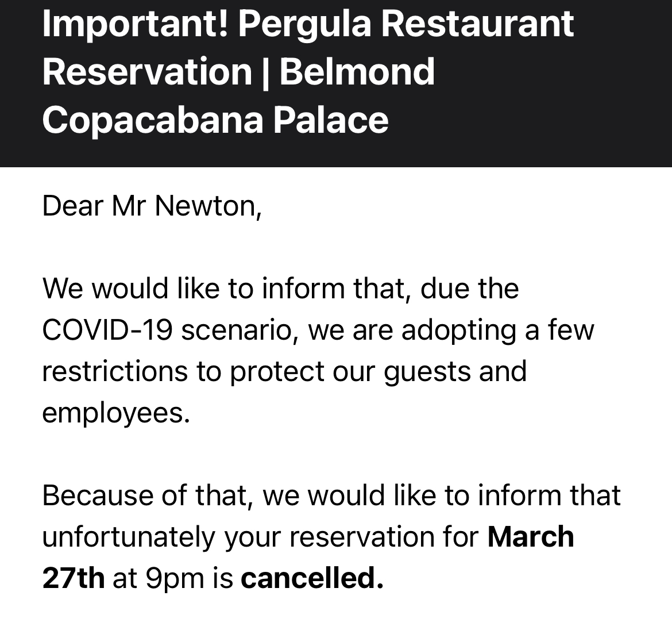The width and height of the screenshot is (672, 638).
Task: Click the word unfortunately in the body
Action: (x=128, y=537)
